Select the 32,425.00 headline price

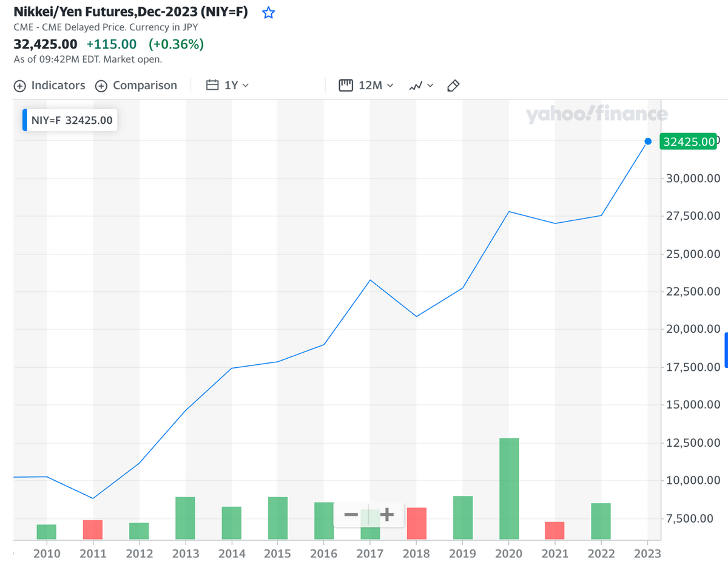[45, 44]
